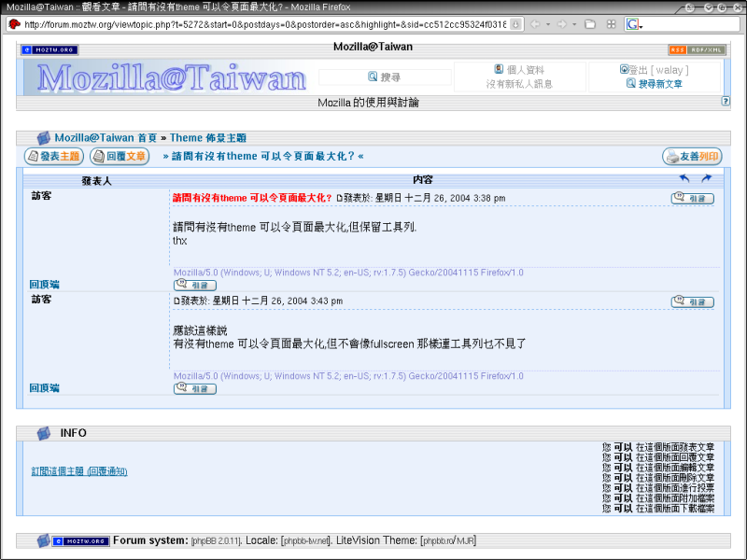Quote the first post with 引言 button

(x=692, y=198)
